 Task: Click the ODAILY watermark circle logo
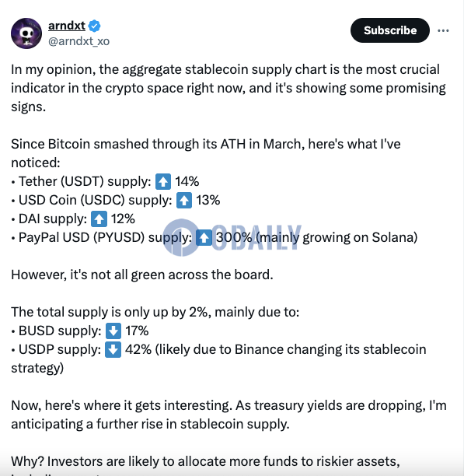click(181, 237)
